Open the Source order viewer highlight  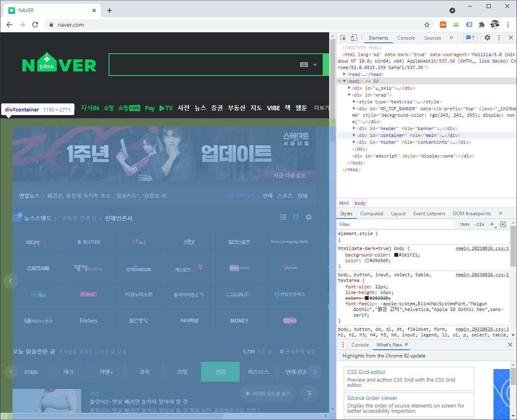(x=408, y=404)
